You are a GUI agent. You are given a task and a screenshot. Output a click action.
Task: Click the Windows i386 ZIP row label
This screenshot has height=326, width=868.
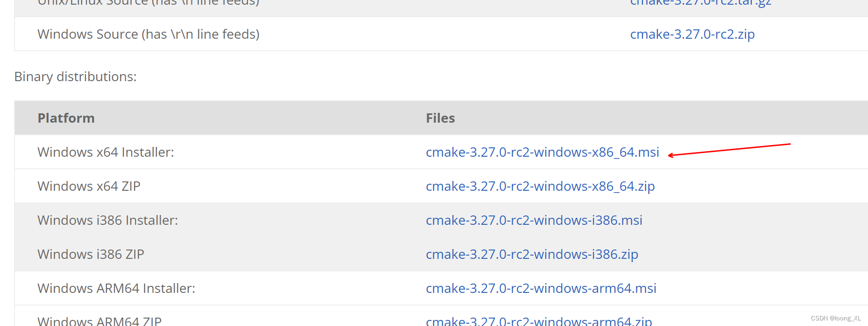(91, 254)
